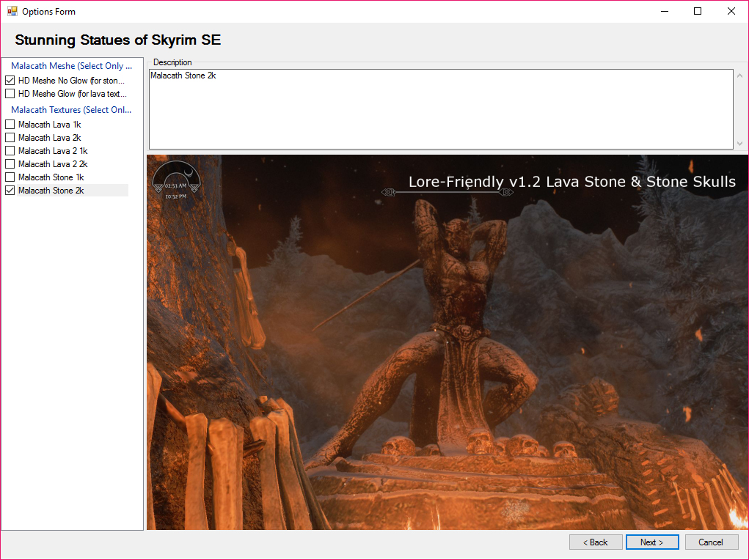749x560 pixels.
Task: Close the Options Form window
Action: click(x=731, y=11)
